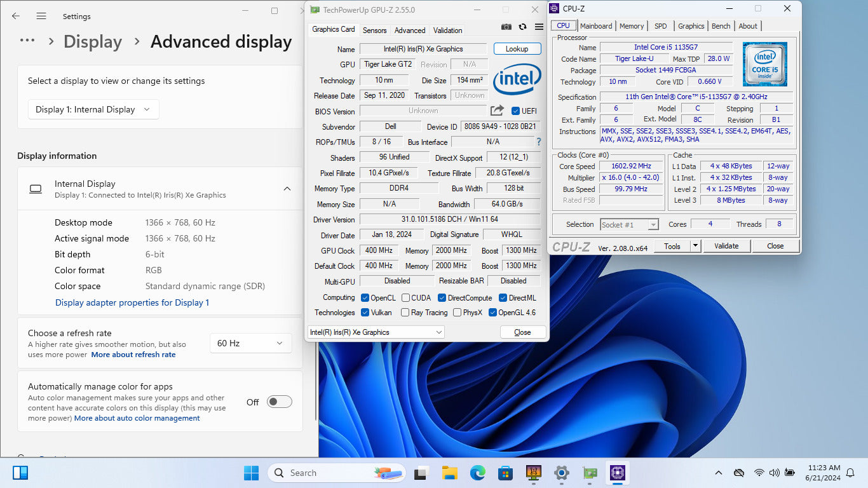The height and width of the screenshot is (488, 868).
Task: Switch to the Validation tab in GPU-Z
Action: pyautogui.click(x=447, y=30)
